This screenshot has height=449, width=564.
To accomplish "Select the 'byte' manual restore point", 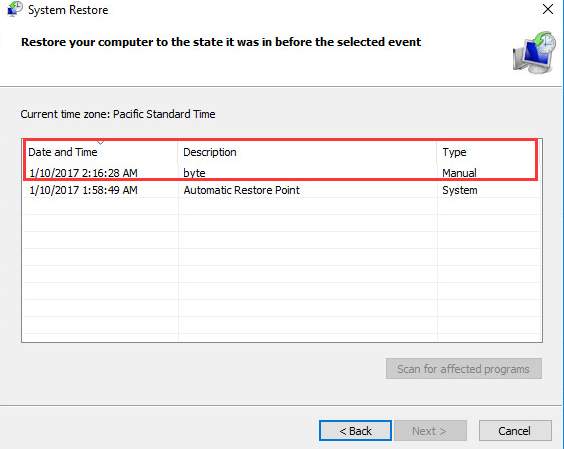I will pyautogui.click(x=282, y=173).
